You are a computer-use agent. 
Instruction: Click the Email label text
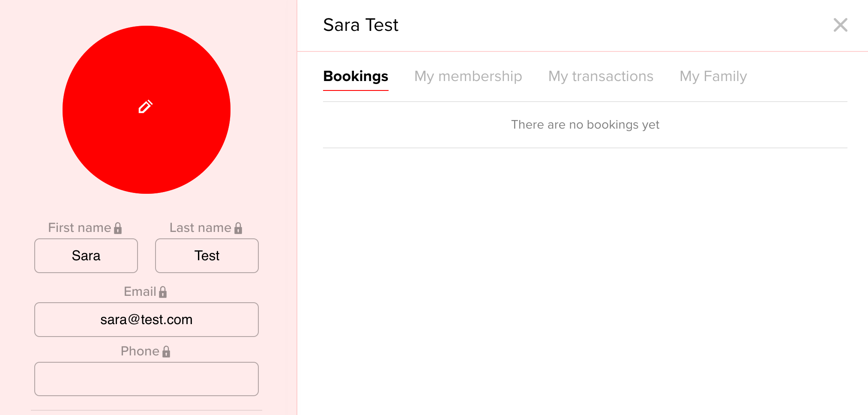pyautogui.click(x=140, y=292)
